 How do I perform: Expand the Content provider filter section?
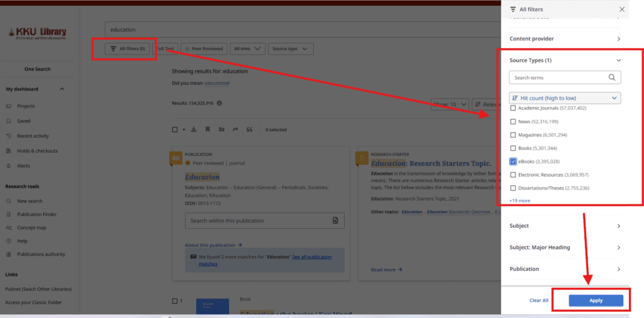pos(565,39)
